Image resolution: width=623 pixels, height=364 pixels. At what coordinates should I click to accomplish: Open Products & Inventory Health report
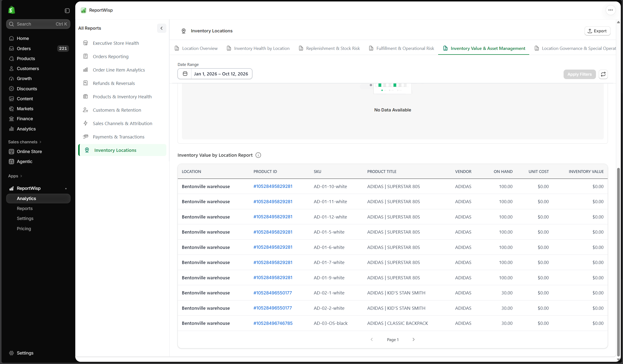point(122,97)
